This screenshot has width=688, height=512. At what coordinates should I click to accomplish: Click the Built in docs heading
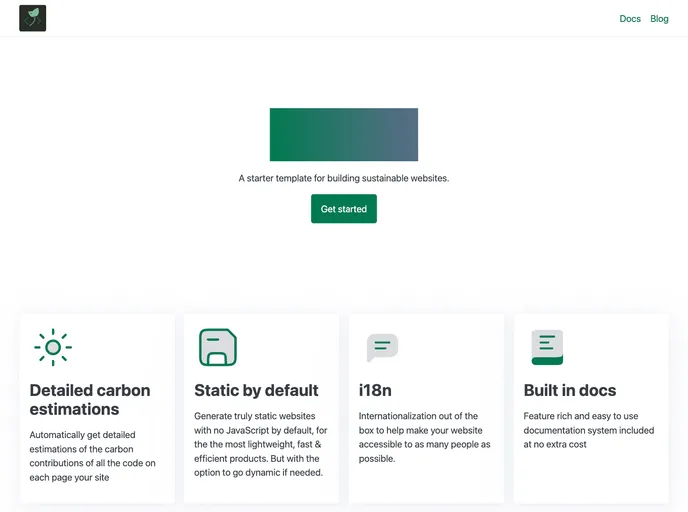pyautogui.click(x=570, y=390)
